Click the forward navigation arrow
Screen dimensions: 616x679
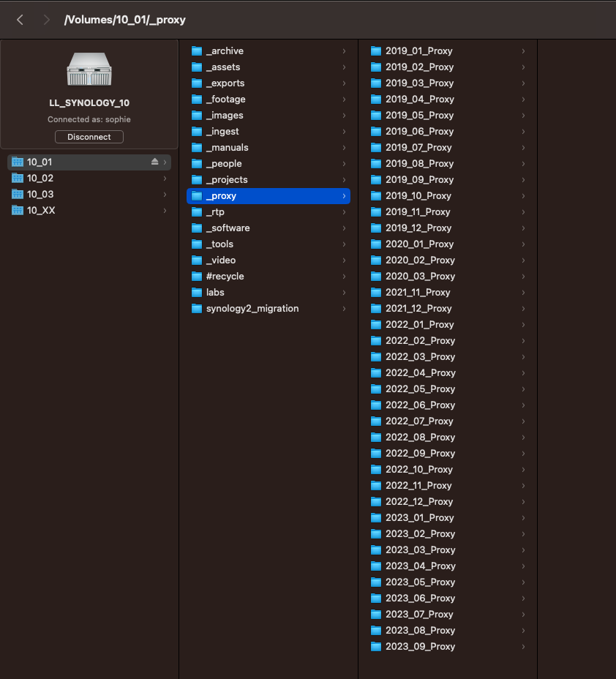pyautogui.click(x=47, y=20)
